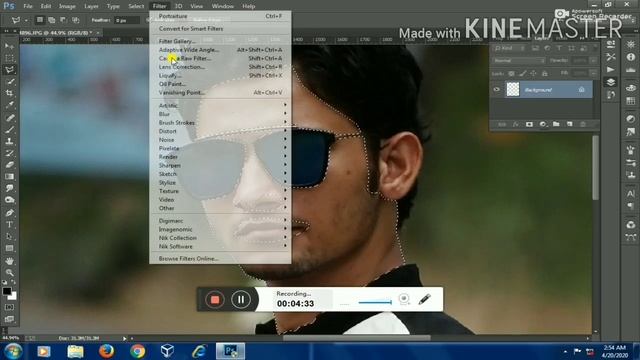Viewport: 640px width, 360px height.
Task: Pause the screen recording
Action: [241, 300]
